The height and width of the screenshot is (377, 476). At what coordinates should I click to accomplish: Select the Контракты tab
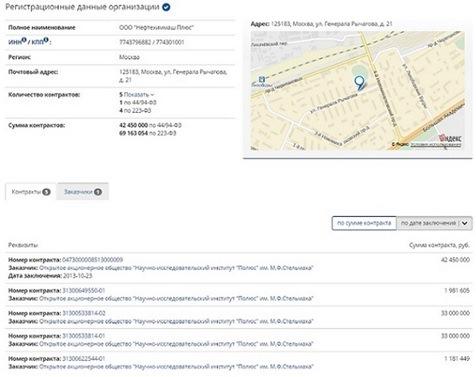[31, 192]
